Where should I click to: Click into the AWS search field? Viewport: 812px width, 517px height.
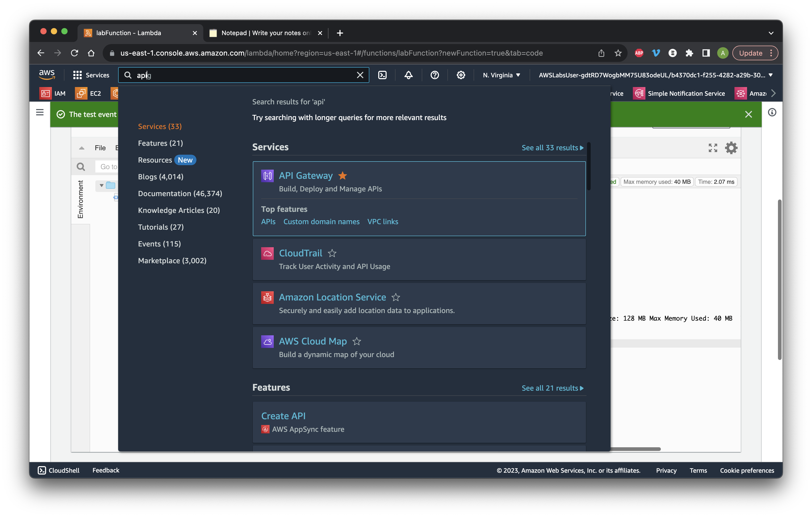pos(243,75)
